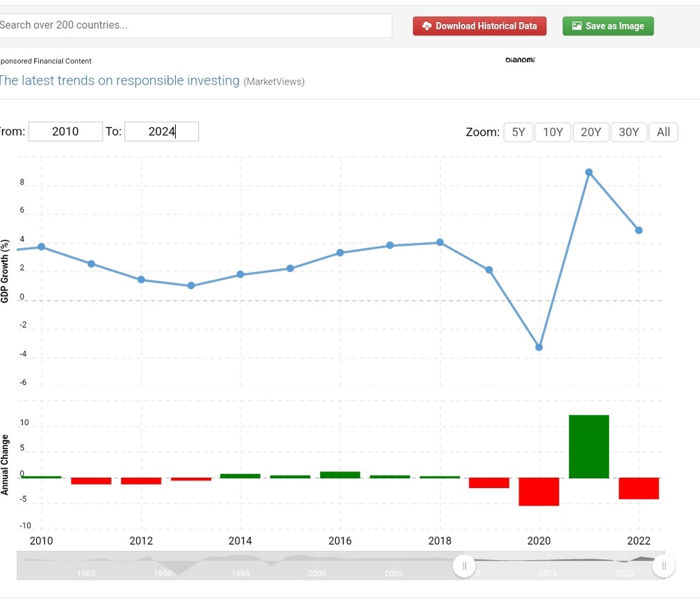Screen dimensions: 700x603
Task: Click the Dianomi logo
Action: click(520, 59)
